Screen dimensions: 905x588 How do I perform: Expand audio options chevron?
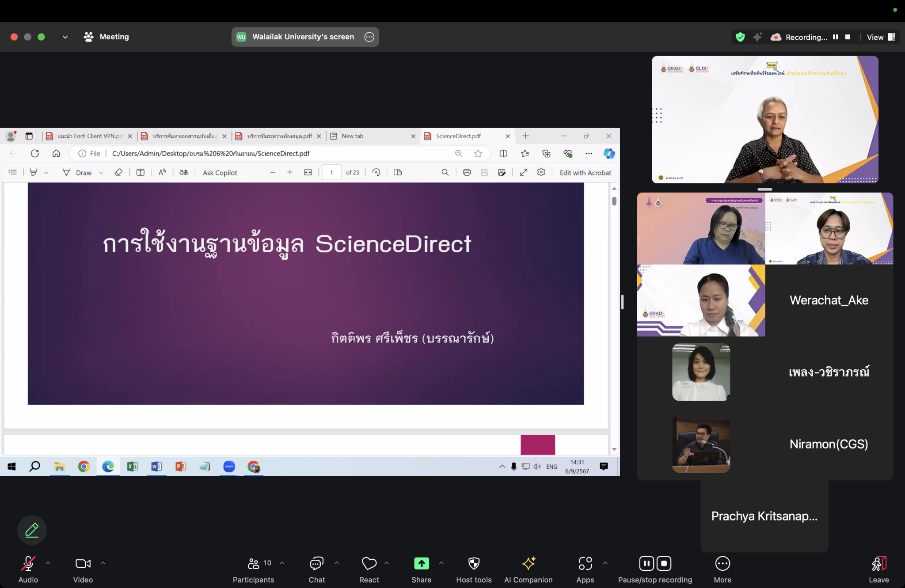coord(48,563)
